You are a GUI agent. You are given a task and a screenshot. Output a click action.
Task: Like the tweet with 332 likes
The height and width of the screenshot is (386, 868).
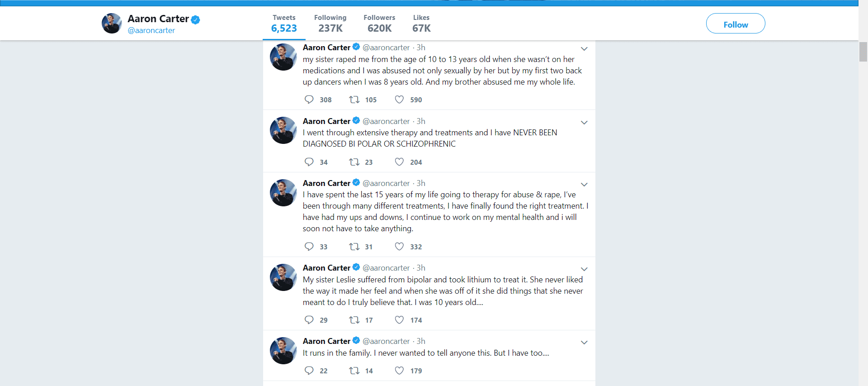[x=399, y=247]
